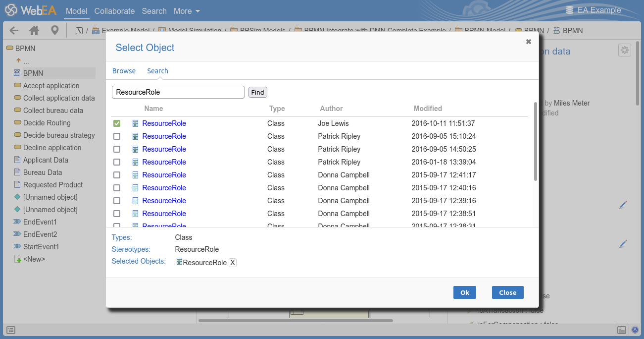The height and width of the screenshot is (339, 644).
Task: Navigate up via the '...' tree item
Action: [x=26, y=61]
